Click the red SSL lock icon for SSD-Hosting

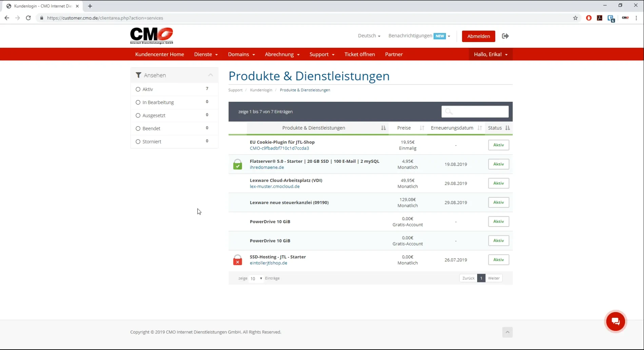point(238,260)
